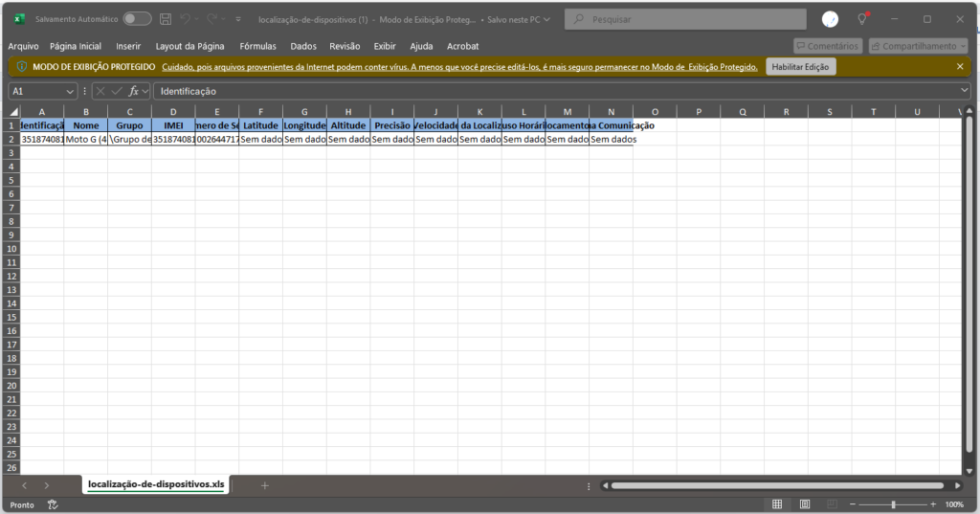Open Quick Access Toolbar customize dropdown
This screenshot has width=980, height=514.
pyautogui.click(x=238, y=19)
